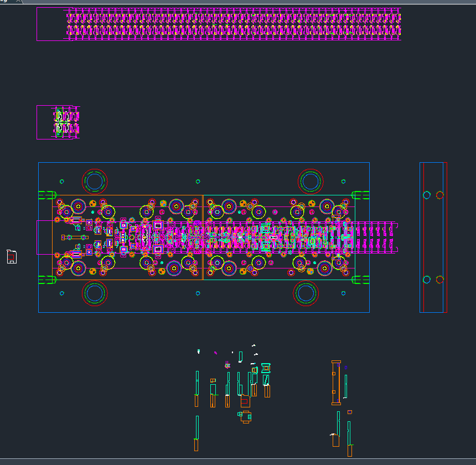Switch to the open drawing tab at top left

tap(3, 2)
